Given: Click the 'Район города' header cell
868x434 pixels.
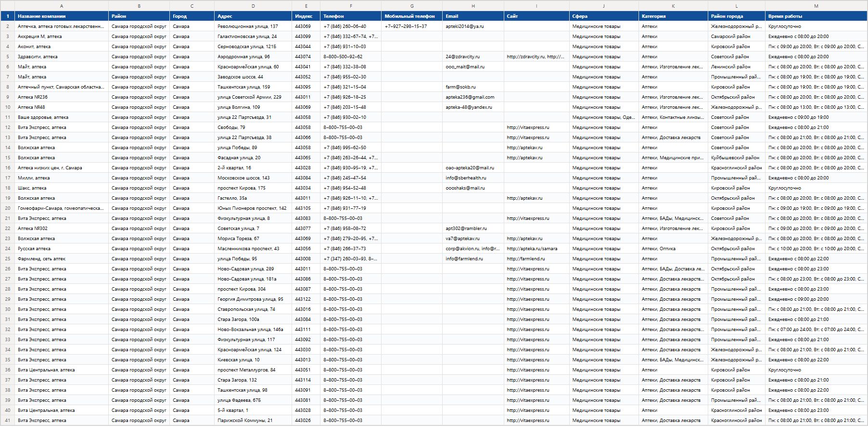Looking at the screenshot, I should [737, 16].
